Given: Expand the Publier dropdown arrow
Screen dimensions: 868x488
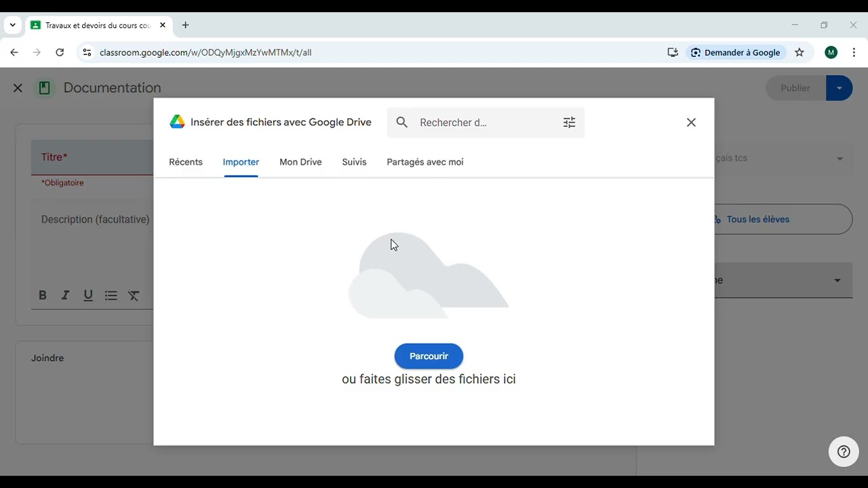Looking at the screenshot, I should pos(840,88).
